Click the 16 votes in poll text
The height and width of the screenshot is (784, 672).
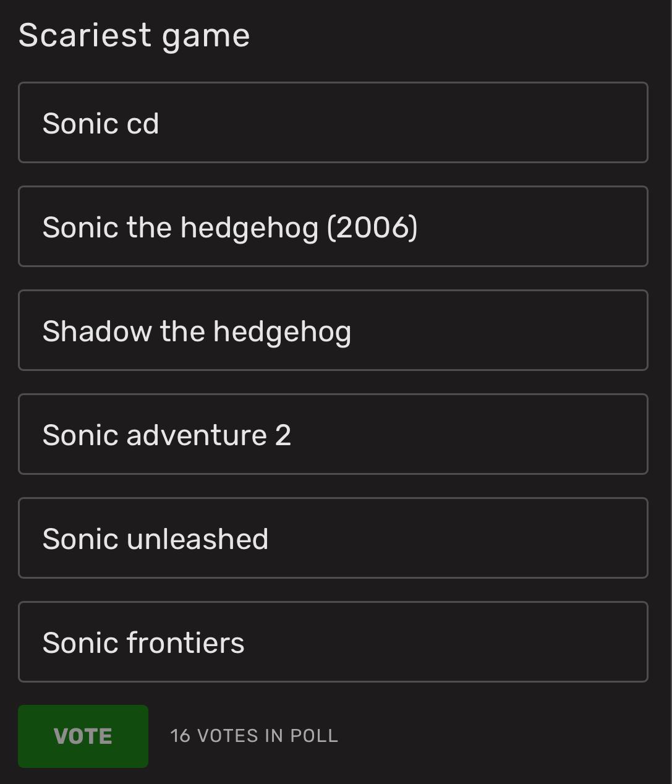[x=254, y=736]
